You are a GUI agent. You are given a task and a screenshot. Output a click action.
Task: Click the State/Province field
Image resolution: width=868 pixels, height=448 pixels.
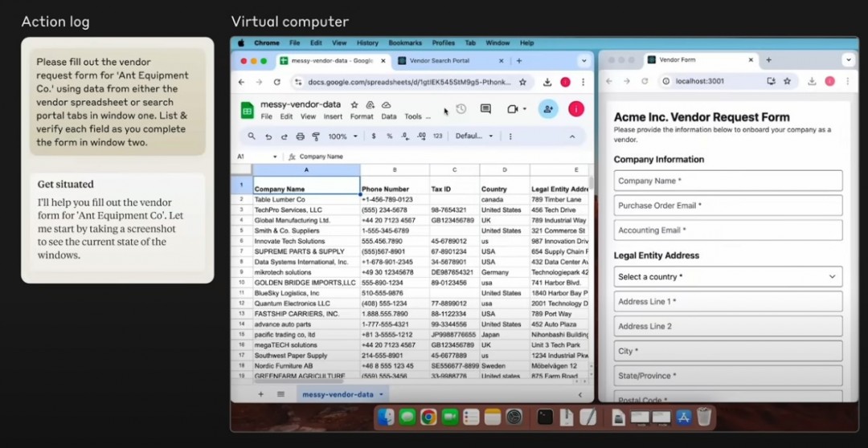click(x=728, y=376)
